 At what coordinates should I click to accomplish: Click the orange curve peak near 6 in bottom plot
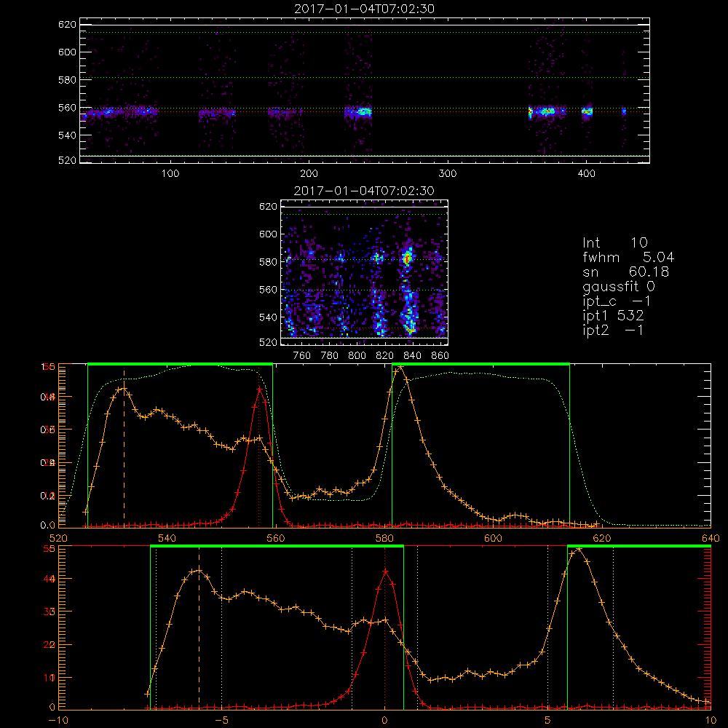(x=579, y=550)
